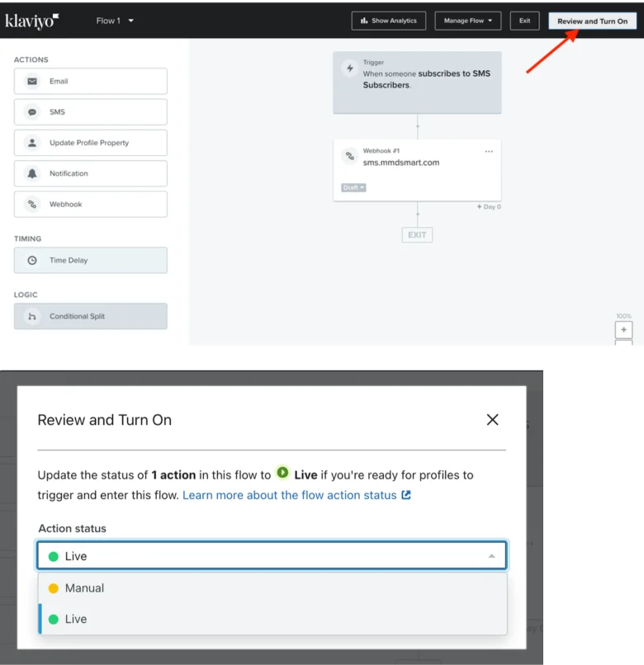Click the Review and Turn On dialog title
Screen dimensions: 644x665
[105, 420]
